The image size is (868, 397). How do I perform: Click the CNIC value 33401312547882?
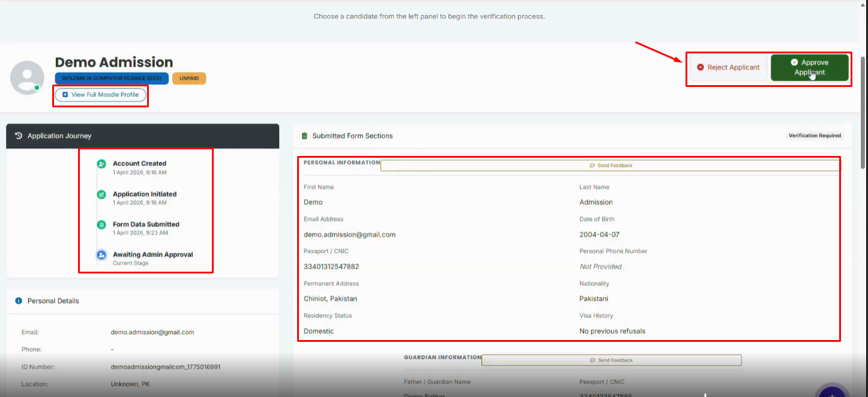(331, 266)
